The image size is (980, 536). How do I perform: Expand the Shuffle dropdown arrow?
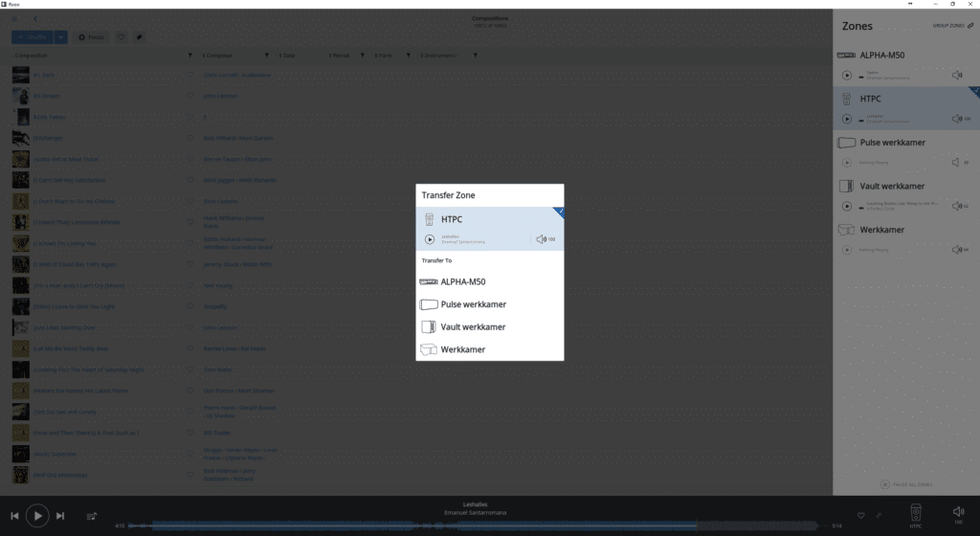point(60,37)
